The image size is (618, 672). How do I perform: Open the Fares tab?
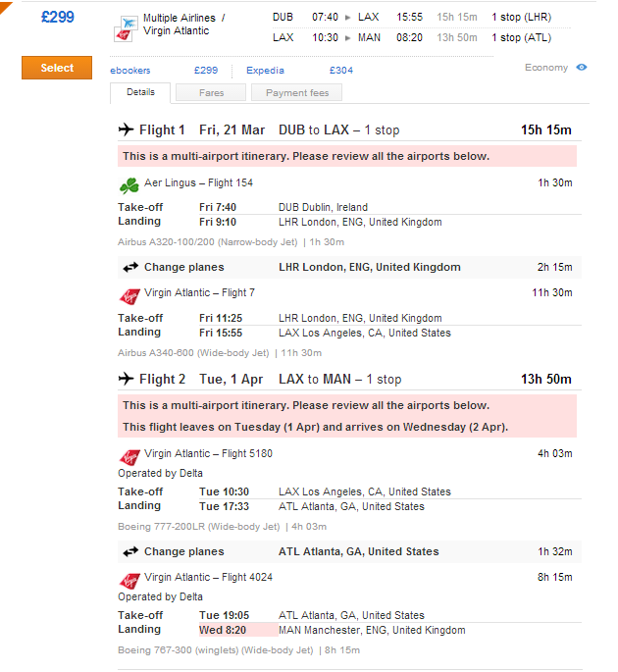pos(211,92)
